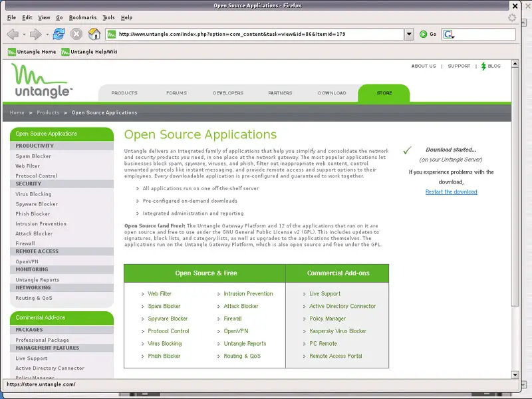
Task: Click Web Filter in the table
Action: pyautogui.click(x=160, y=294)
